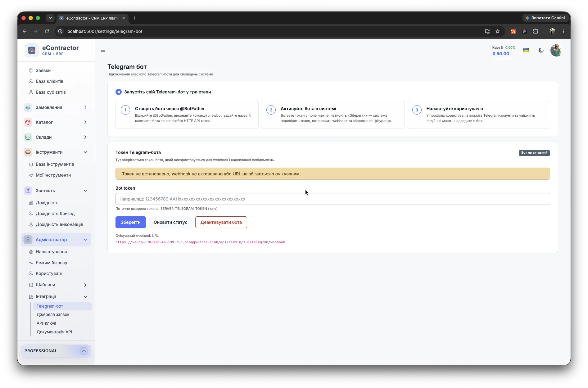Click the Запитати Gemini button
588x388 pixels.
point(545,18)
